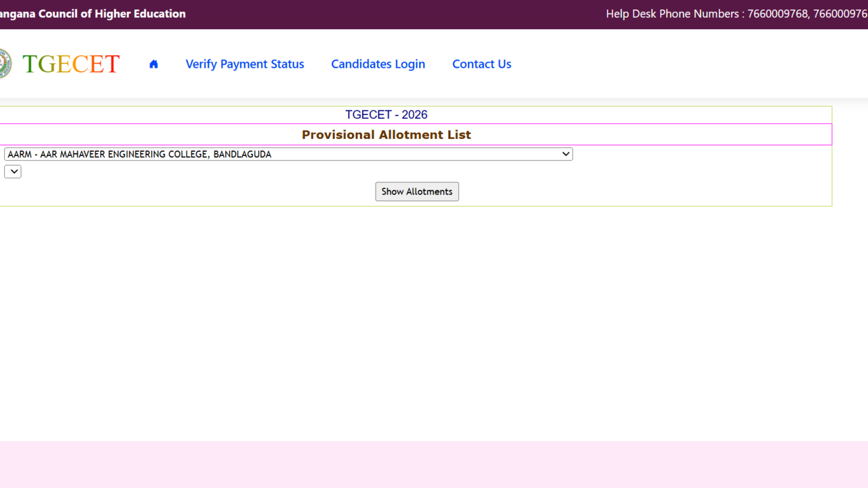This screenshot has width=868, height=488.
Task: Click the TGECET emblem logo
Action: click(5, 64)
